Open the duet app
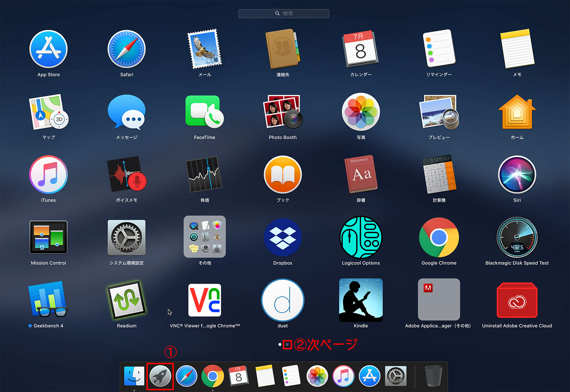 click(283, 300)
